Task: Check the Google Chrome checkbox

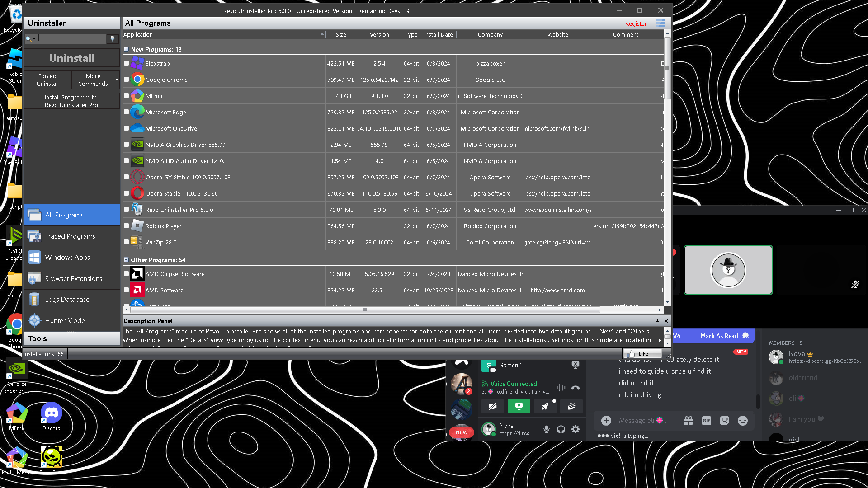Action: pyautogui.click(x=127, y=80)
